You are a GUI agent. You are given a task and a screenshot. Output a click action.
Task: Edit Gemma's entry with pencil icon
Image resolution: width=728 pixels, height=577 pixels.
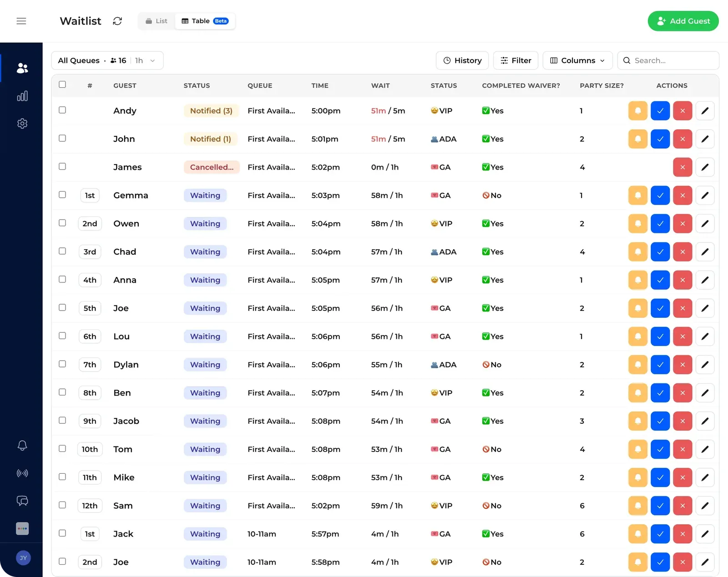click(x=705, y=196)
